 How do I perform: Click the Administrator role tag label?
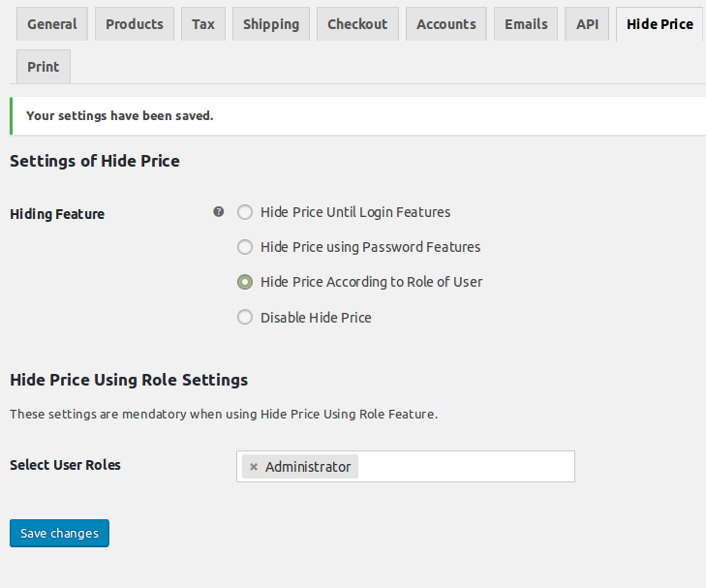308,467
